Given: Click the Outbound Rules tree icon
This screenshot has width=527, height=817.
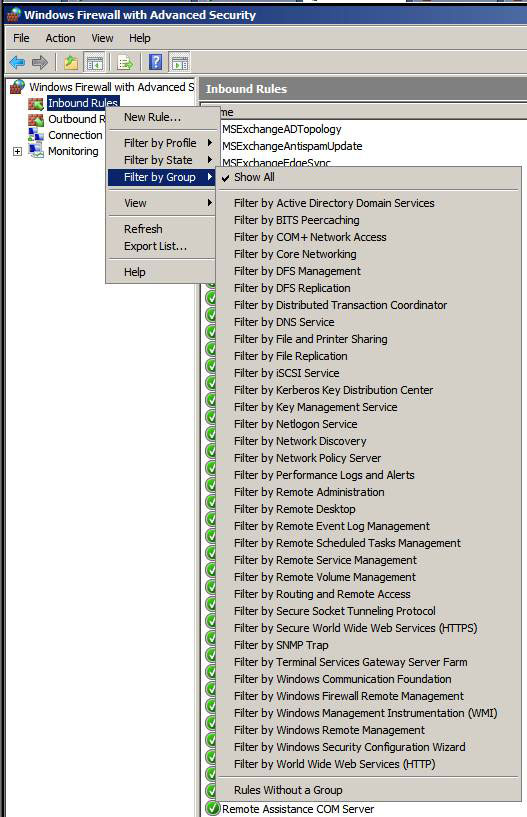Looking at the screenshot, I should tap(36, 119).
